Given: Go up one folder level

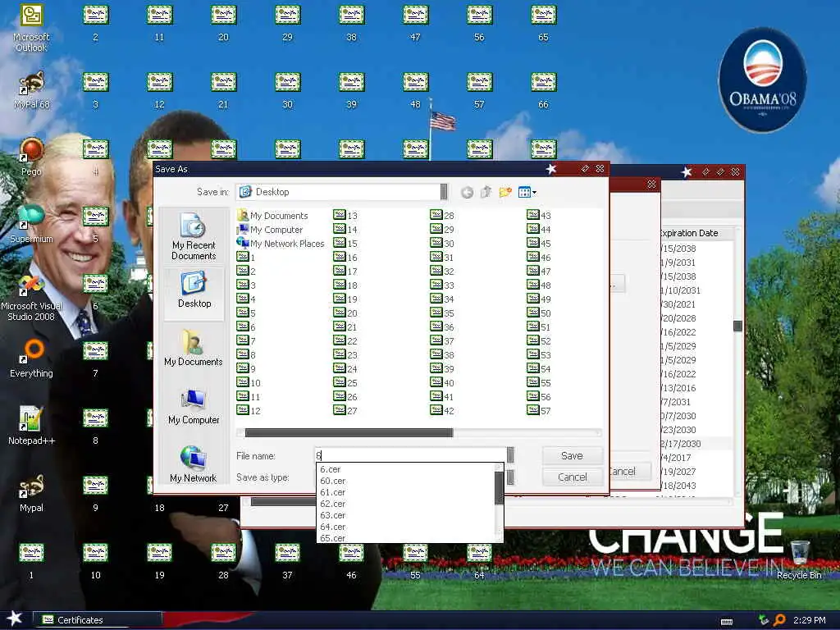Looking at the screenshot, I should point(486,192).
